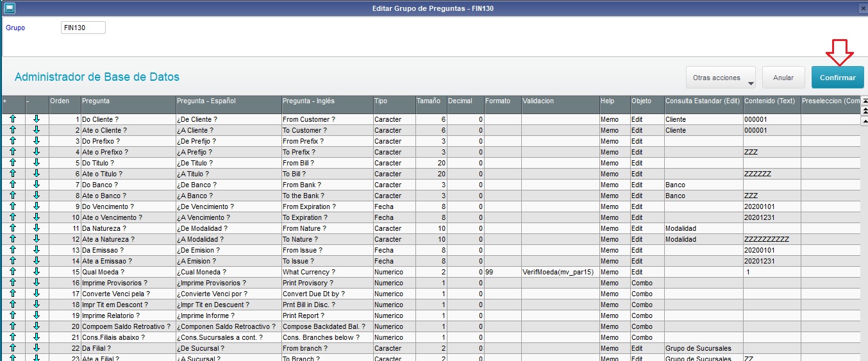Select the Banco consulta cell for Do Banco

tap(703, 185)
